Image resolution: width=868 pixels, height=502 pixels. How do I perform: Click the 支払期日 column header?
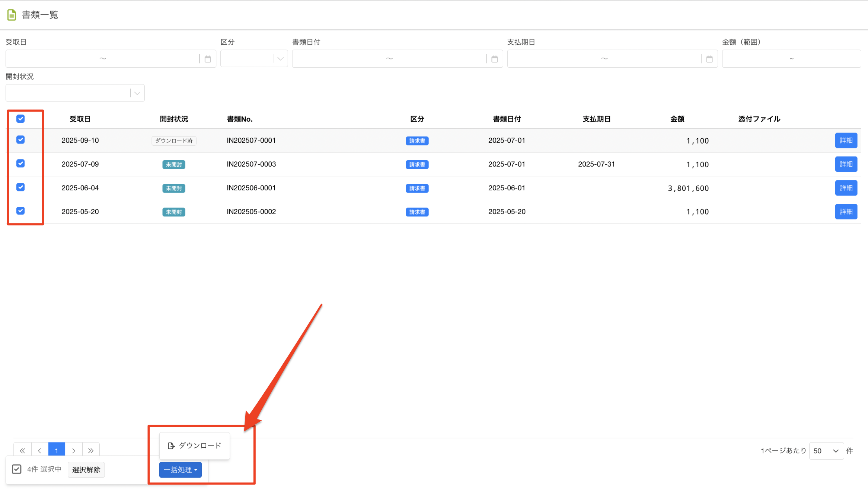pos(596,119)
